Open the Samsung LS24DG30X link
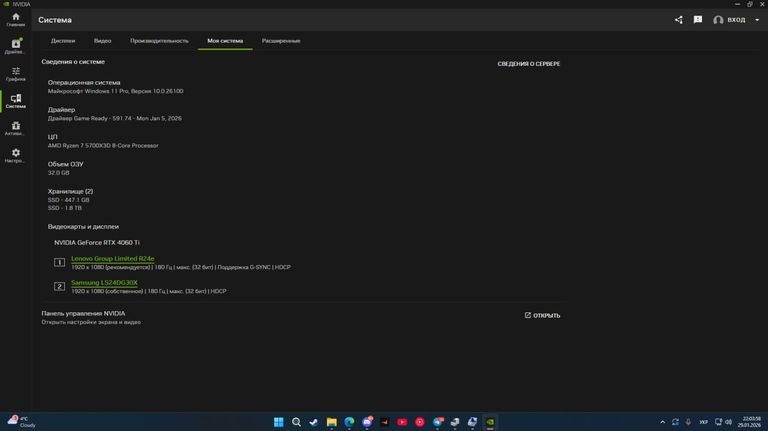This screenshot has width=768, height=431. point(104,283)
